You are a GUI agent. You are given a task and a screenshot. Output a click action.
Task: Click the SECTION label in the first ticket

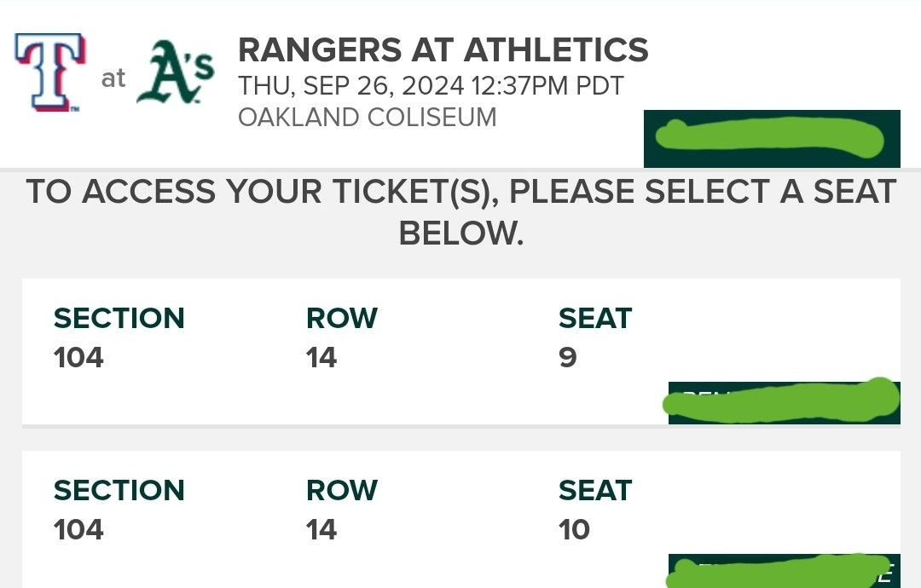tap(119, 318)
